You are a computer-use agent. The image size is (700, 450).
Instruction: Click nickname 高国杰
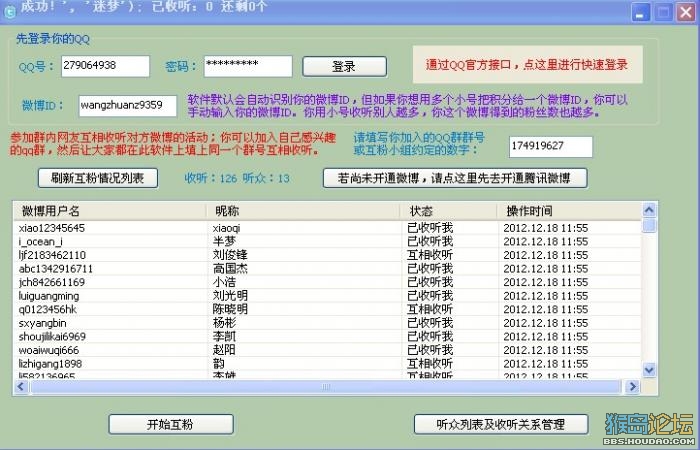(x=230, y=269)
